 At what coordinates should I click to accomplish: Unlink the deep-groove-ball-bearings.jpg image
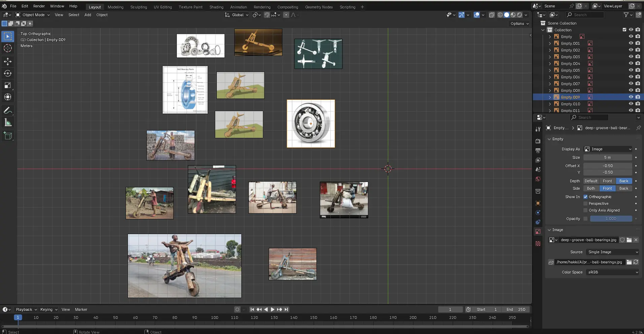tap(636, 240)
